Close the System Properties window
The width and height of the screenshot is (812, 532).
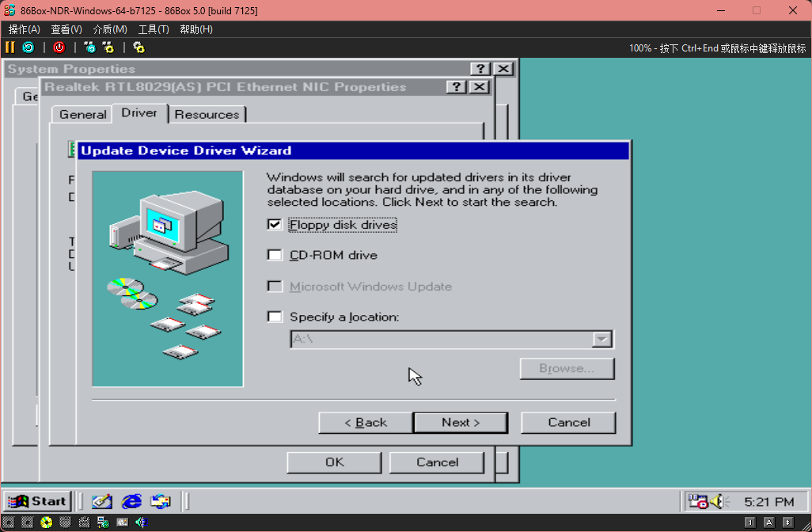pos(503,69)
